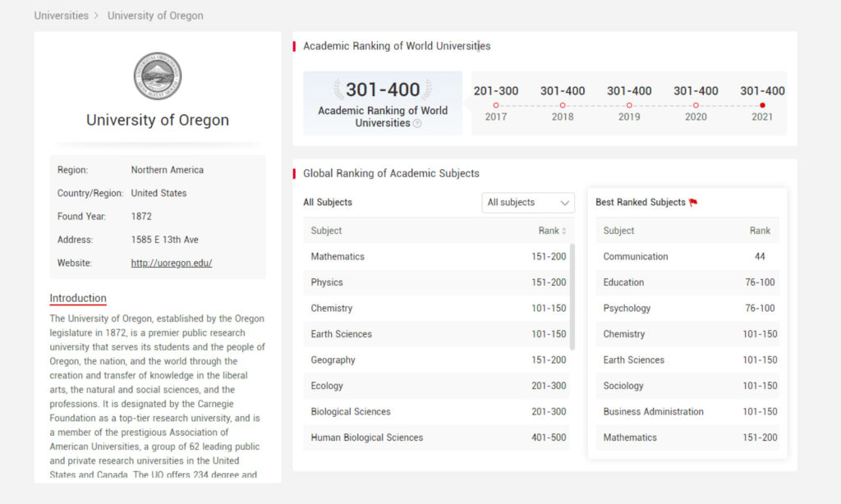Viewport: 841px width, 504px height.
Task: Click the 201-300 rank above 2017
Action: coord(496,90)
